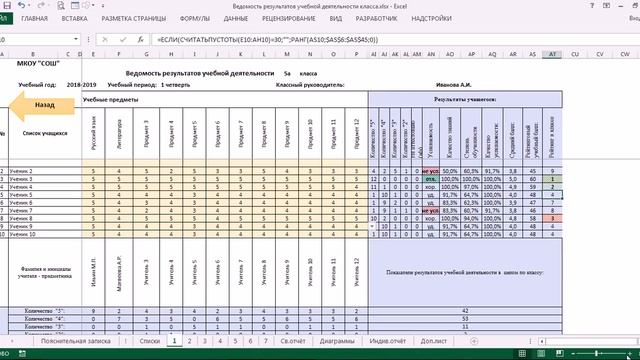Click the Cancel (X) formula bar icon
The width and height of the screenshot is (640, 360).
[105, 40]
